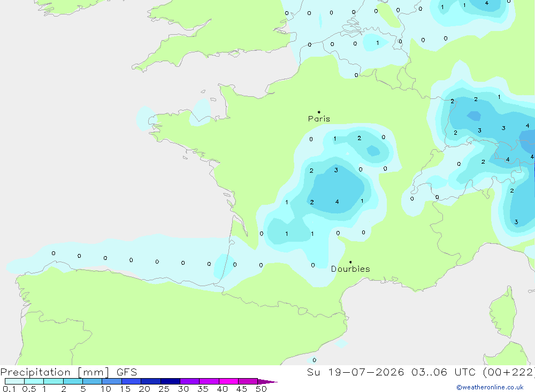Pick the 2–5 mm legend swatch
The width and height of the screenshot is (535, 392).
pos(73,381)
